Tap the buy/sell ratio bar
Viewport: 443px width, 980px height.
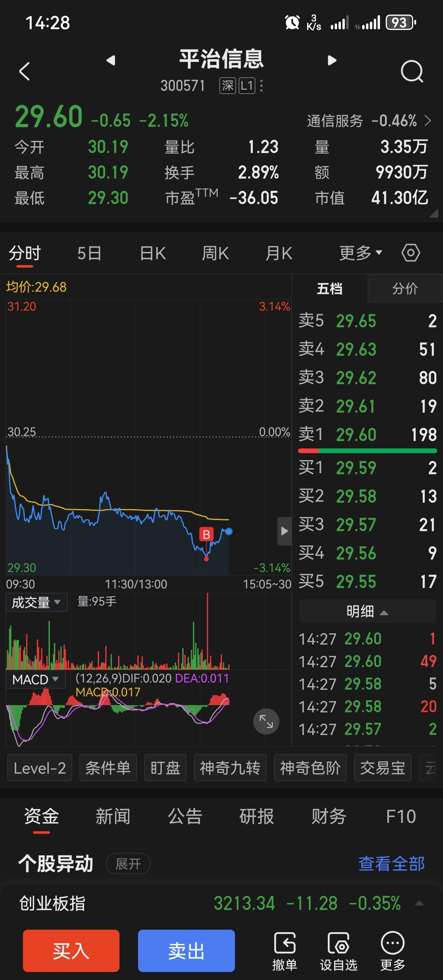(367, 451)
